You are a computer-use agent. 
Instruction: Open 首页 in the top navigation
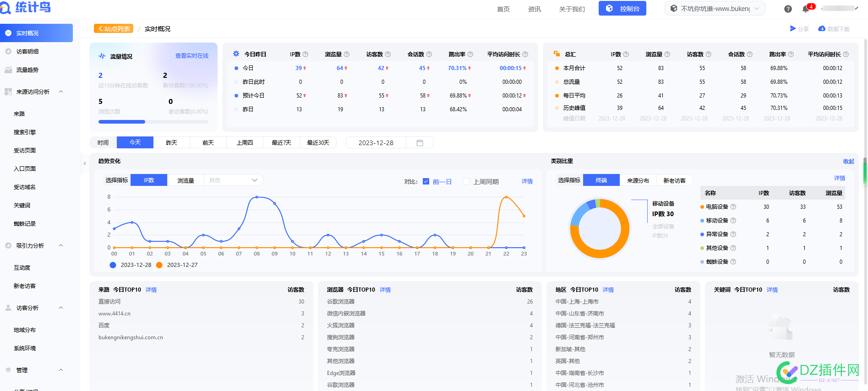(x=503, y=9)
